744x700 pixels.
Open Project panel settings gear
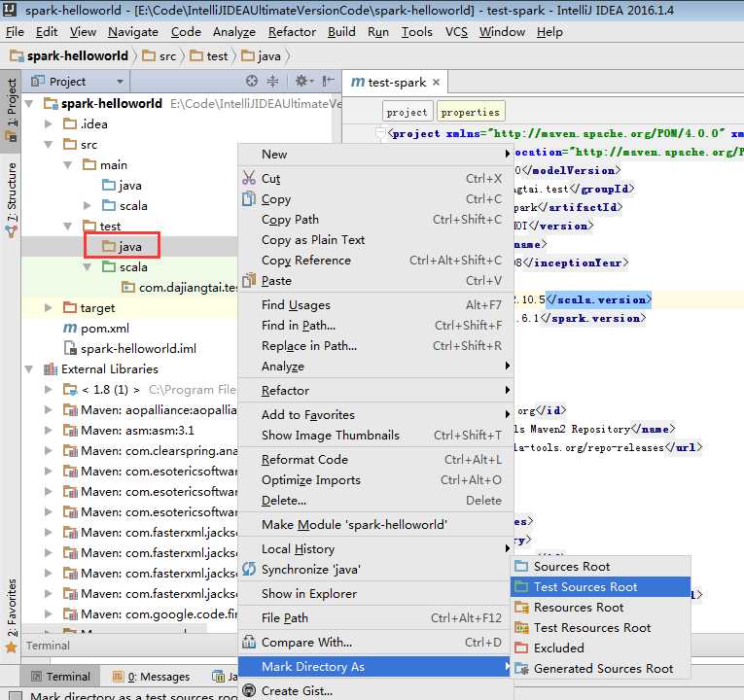pos(301,81)
